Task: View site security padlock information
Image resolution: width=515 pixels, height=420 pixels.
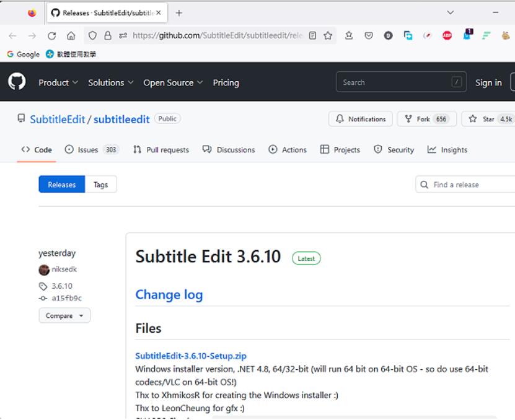Action: pos(107,35)
